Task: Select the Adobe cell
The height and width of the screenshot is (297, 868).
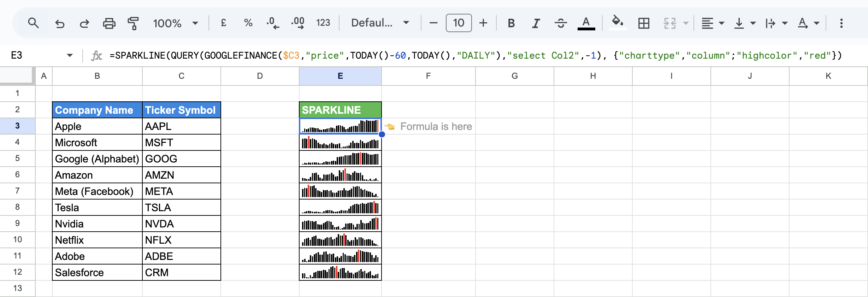Action: tap(97, 256)
